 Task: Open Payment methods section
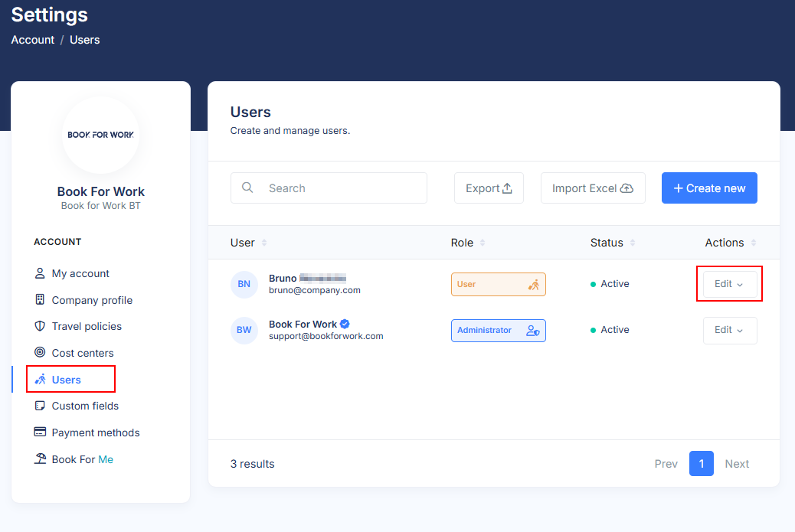pyautogui.click(x=87, y=432)
